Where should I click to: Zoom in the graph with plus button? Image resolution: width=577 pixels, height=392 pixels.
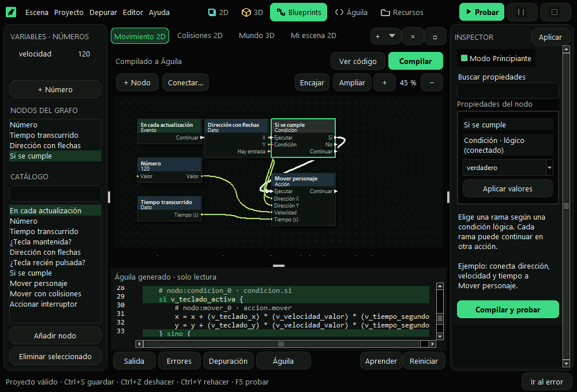(384, 83)
